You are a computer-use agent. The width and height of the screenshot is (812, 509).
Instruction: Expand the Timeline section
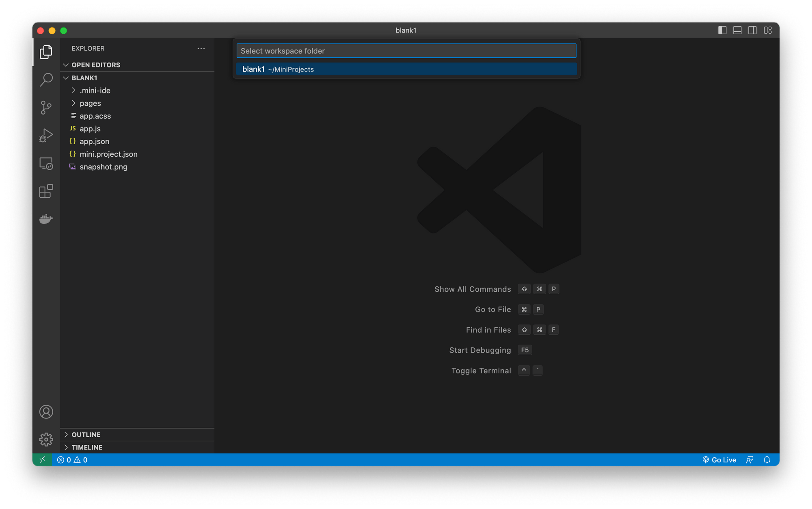point(137,447)
